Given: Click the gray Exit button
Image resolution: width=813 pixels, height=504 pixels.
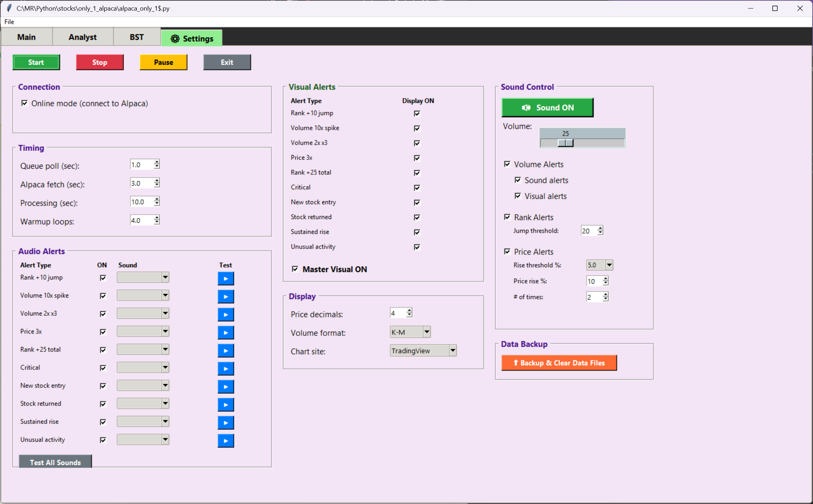Looking at the screenshot, I should (x=227, y=62).
